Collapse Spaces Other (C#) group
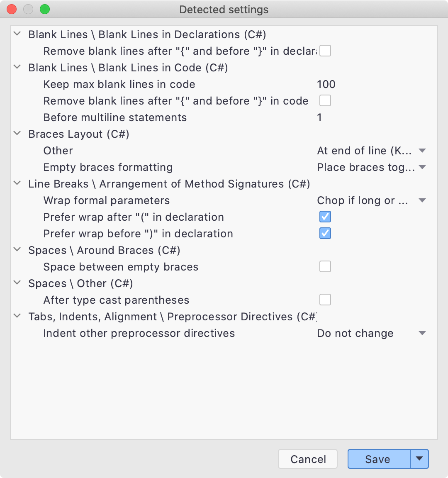This screenshot has width=448, height=478. tap(17, 283)
